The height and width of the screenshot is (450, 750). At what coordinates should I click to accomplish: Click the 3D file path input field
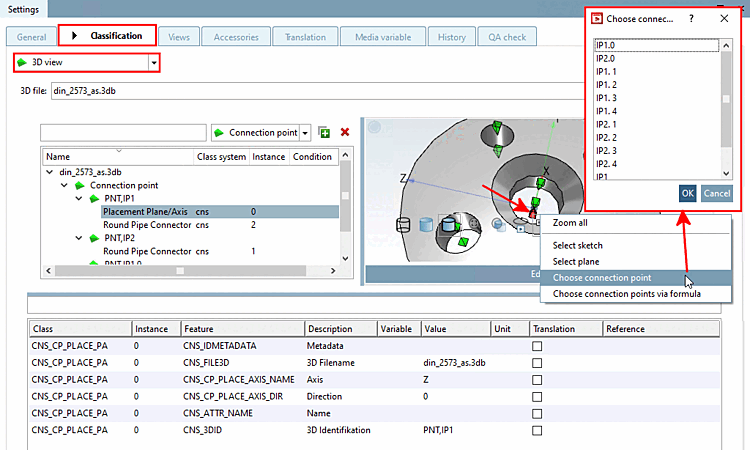pyautogui.click(x=300, y=91)
